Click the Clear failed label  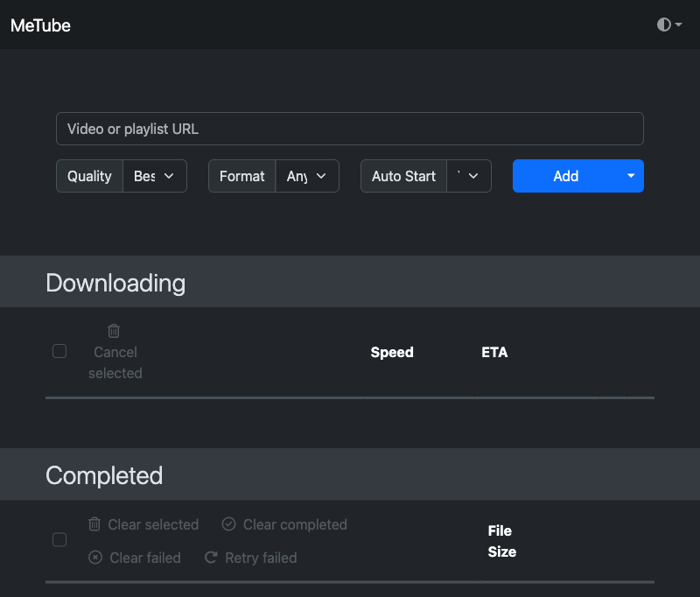(145, 558)
